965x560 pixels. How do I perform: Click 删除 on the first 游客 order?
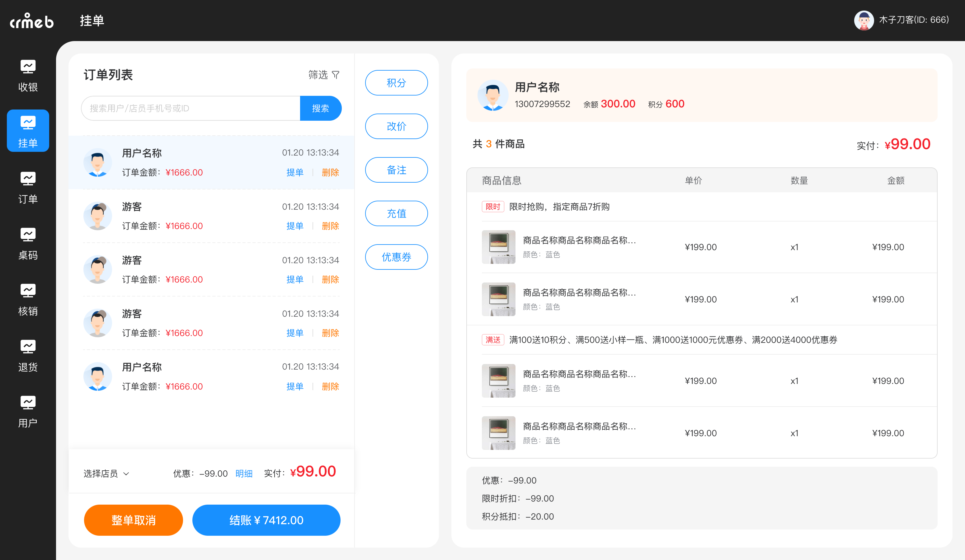coord(330,226)
